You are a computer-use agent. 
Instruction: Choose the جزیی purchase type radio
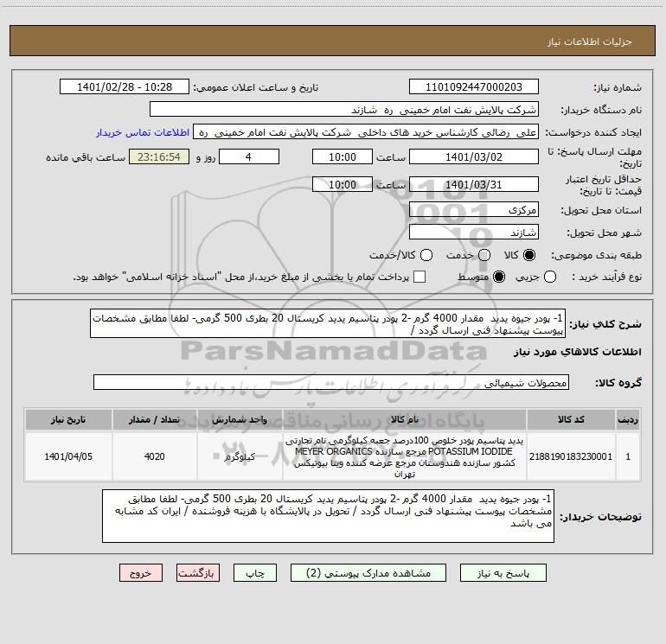pos(550,277)
